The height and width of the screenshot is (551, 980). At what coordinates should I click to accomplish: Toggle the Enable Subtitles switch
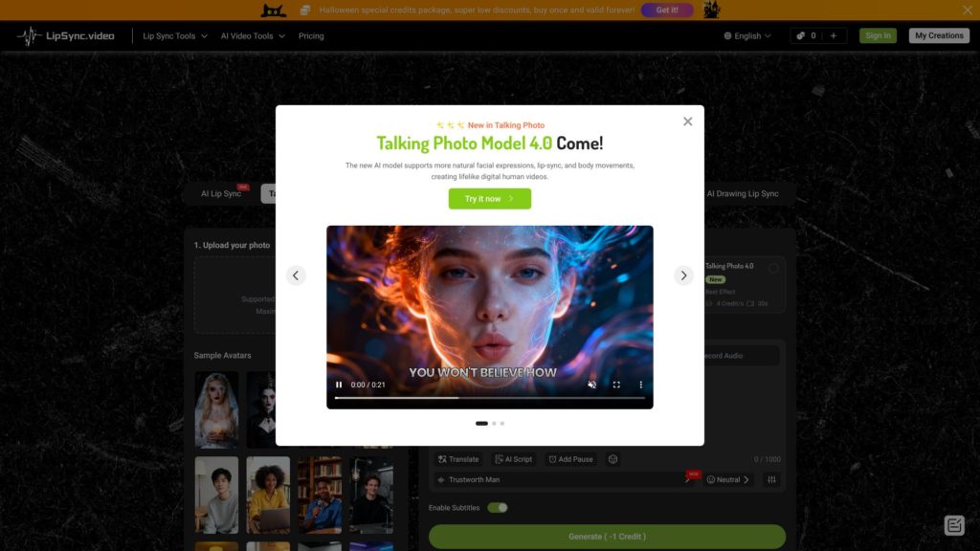click(x=497, y=507)
